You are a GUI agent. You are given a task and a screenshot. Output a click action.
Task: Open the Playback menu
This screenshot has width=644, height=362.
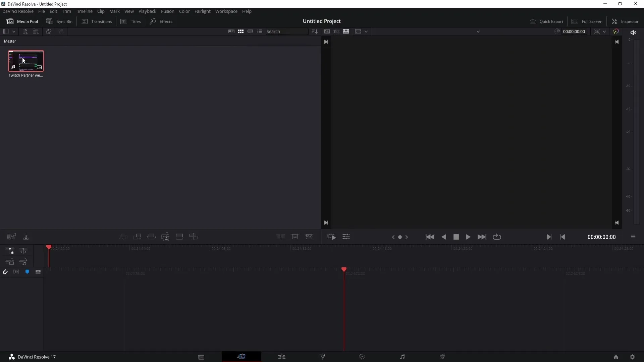tap(147, 11)
